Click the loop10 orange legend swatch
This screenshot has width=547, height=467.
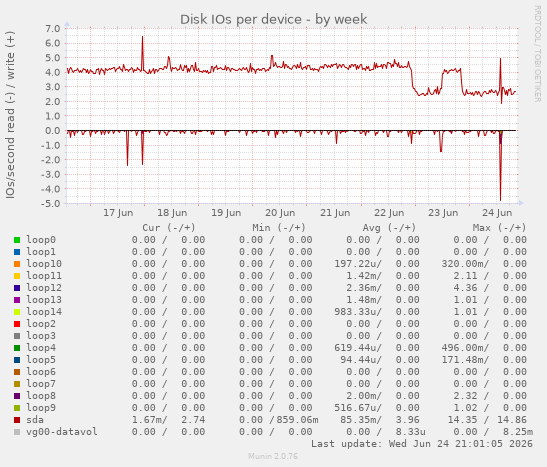pos(17,264)
